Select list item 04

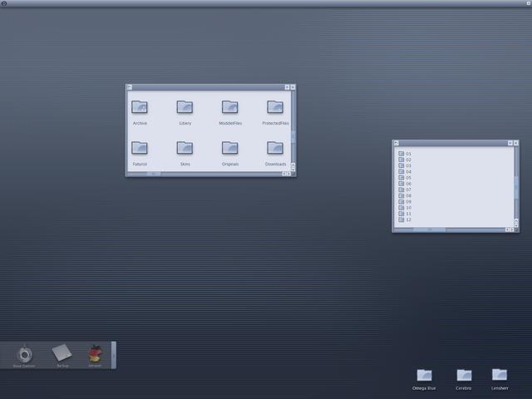pos(405,172)
